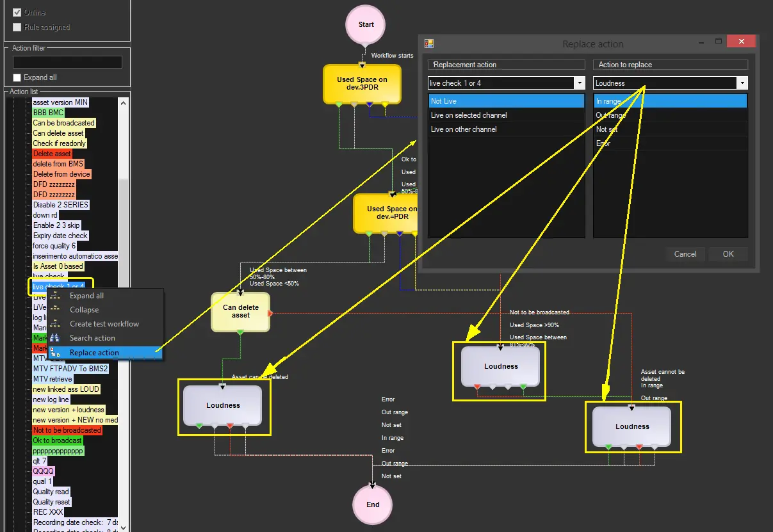
Task: Click the Start workflow node
Action: [366, 25]
